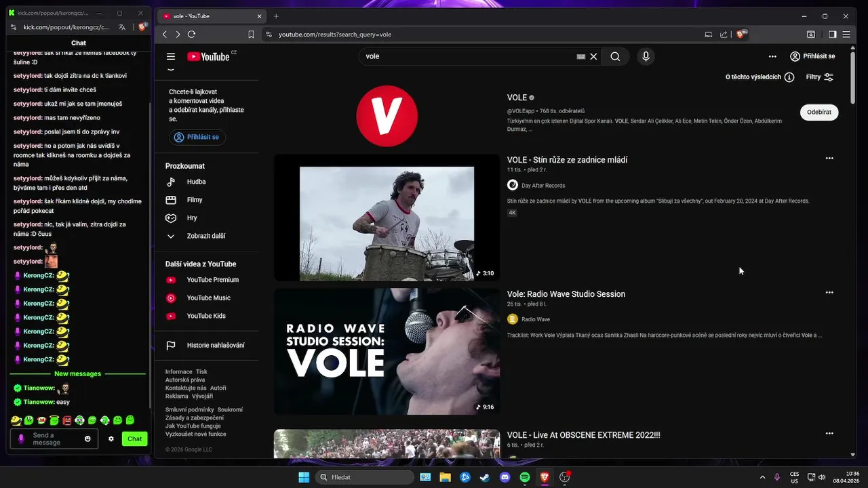Click the green Chat send button in Kick
Viewport: 868px width, 488px height.
coord(135,439)
